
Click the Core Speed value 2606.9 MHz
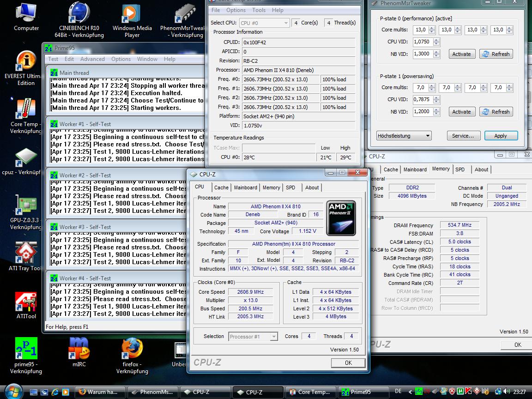click(250, 292)
